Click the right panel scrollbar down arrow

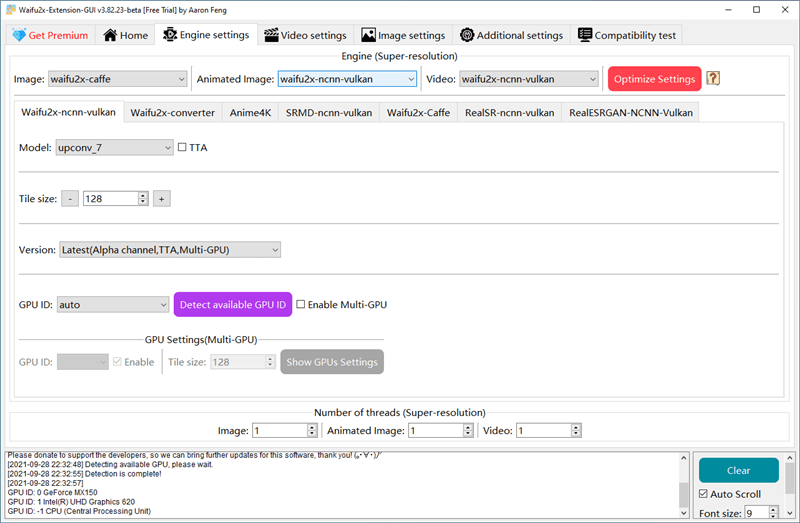pyautogui.click(x=790, y=513)
